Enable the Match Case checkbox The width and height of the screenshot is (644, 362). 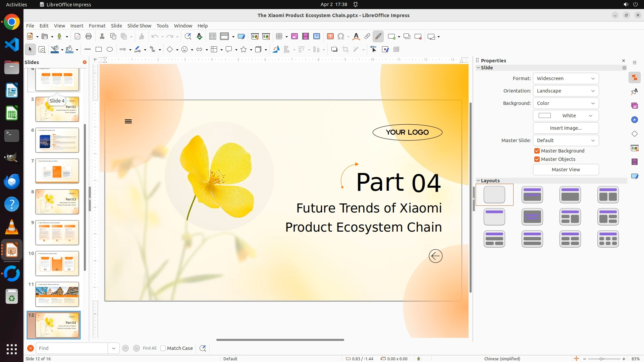(x=163, y=348)
